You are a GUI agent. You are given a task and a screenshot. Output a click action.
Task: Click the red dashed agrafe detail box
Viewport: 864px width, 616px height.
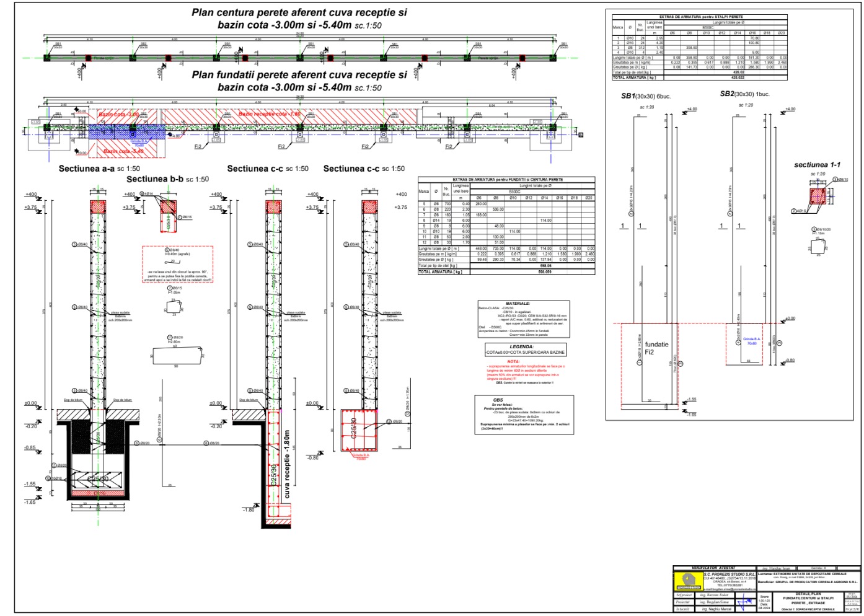(177, 265)
